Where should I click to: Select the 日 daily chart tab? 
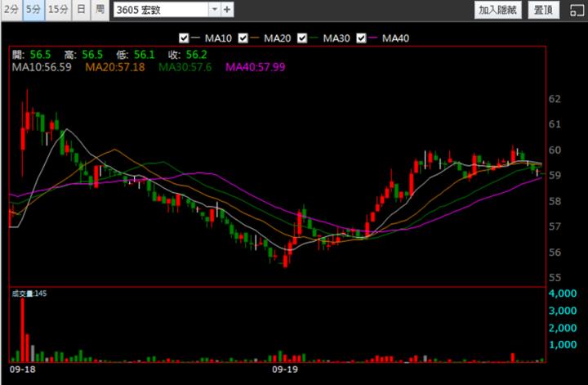tap(81, 10)
